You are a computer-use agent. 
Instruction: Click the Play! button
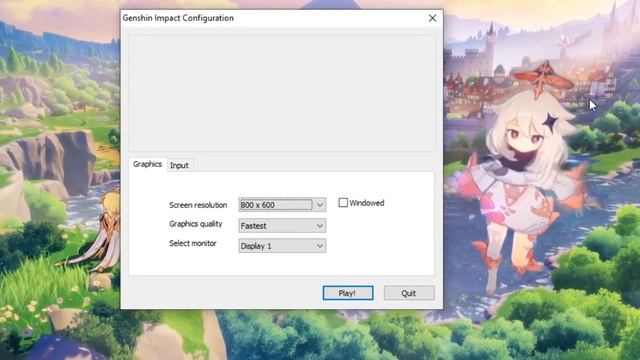(348, 293)
